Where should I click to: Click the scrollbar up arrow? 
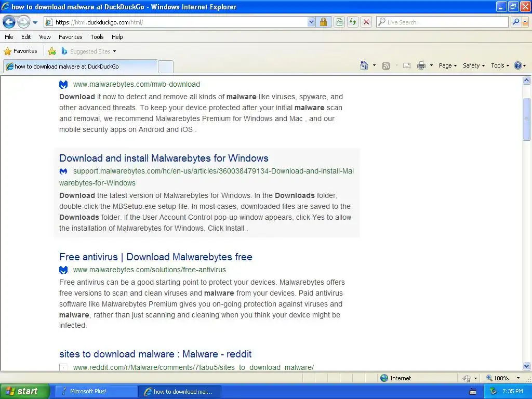click(x=526, y=81)
